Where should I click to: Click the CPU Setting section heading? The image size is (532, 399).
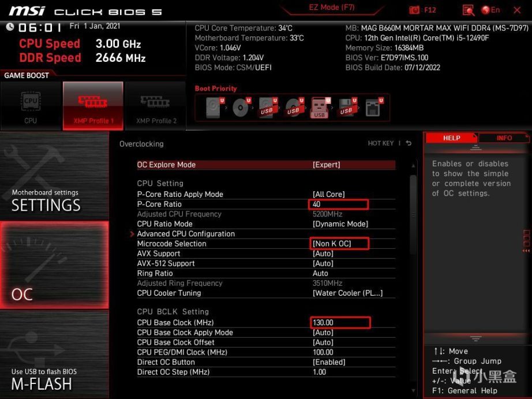(160, 183)
